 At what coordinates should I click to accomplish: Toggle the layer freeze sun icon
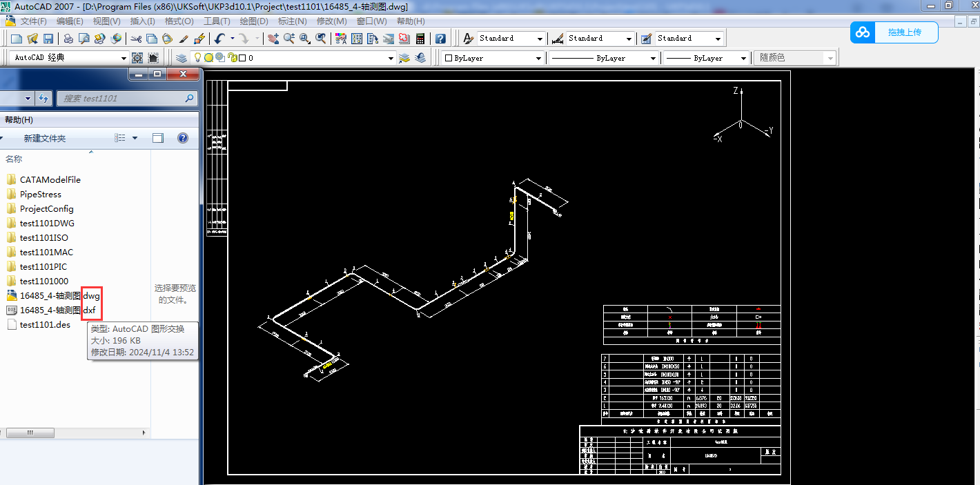(x=208, y=58)
